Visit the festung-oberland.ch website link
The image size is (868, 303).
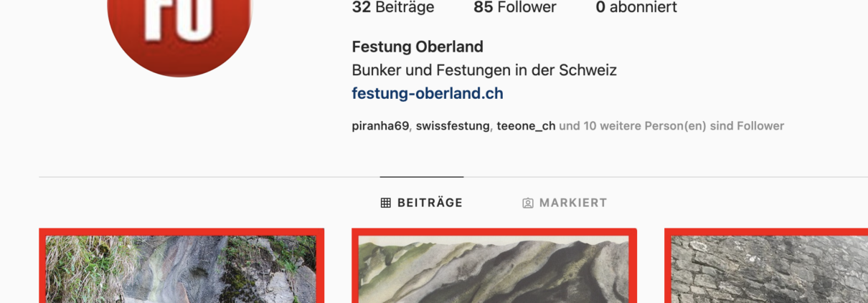(428, 93)
